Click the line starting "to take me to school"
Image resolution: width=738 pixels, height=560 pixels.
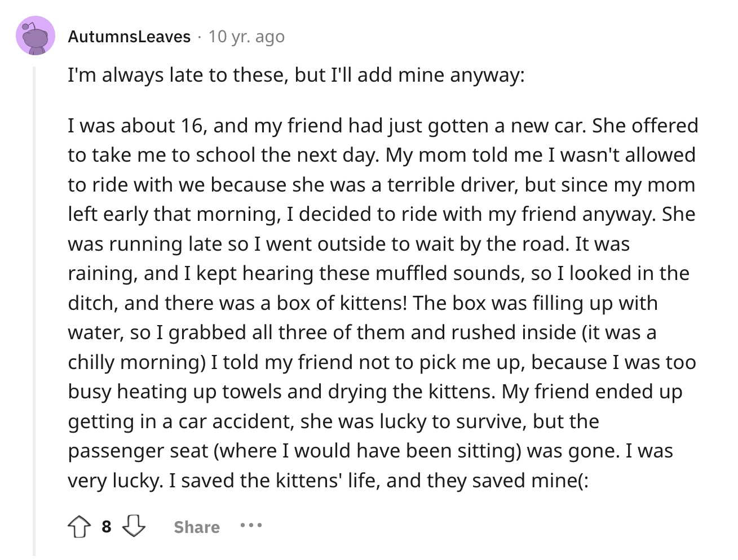pos(382,155)
